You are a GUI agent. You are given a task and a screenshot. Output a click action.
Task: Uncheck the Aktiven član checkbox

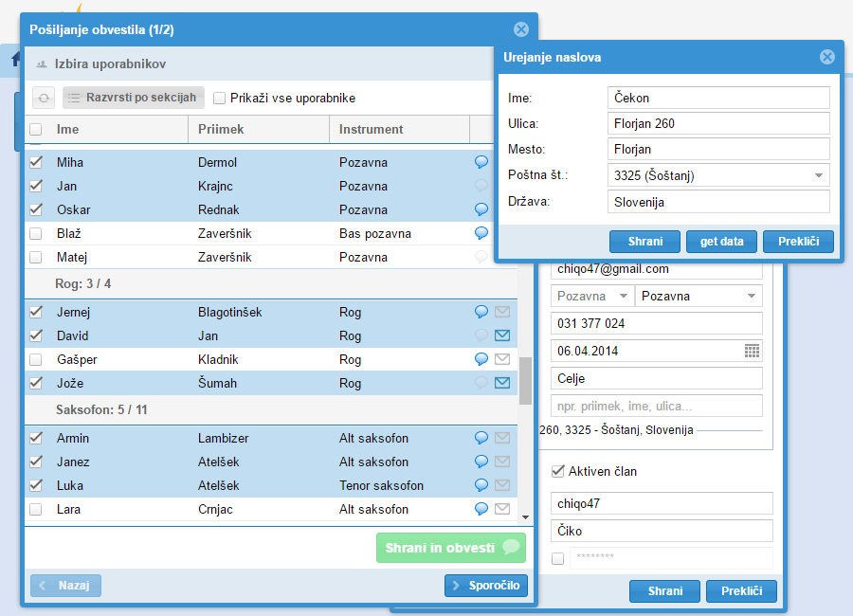coord(557,471)
